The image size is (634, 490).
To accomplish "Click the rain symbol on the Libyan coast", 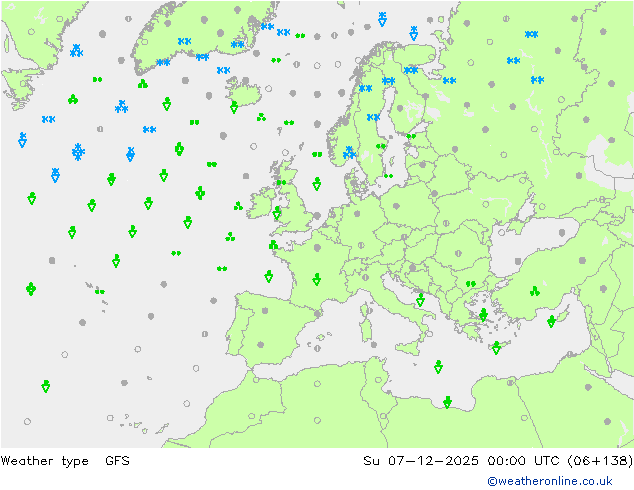I will pyautogui.click(x=447, y=402).
